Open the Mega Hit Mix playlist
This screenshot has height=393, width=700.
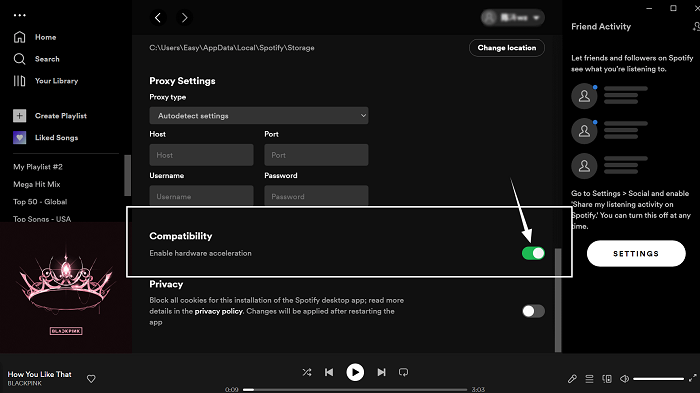[x=37, y=184]
